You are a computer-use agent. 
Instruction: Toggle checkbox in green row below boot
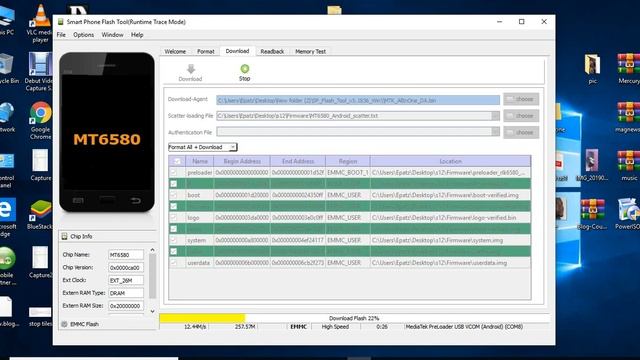pyautogui.click(x=174, y=206)
